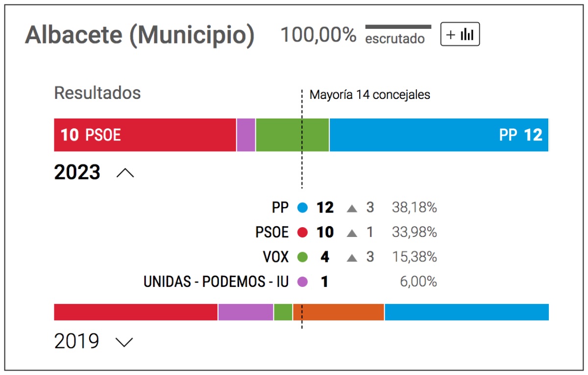Image resolution: width=588 pixels, height=375 pixels.
Task: Click the purple Unidas-Podemos-IU legend dot
Action: point(302,281)
